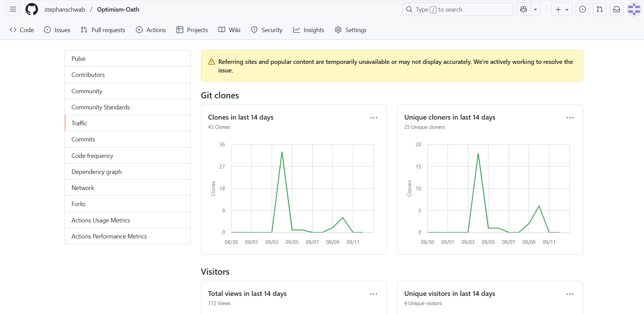Go to the stephanschwab profile link
This screenshot has height=314, width=644.
pyautogui.click(x=65, y=10)
